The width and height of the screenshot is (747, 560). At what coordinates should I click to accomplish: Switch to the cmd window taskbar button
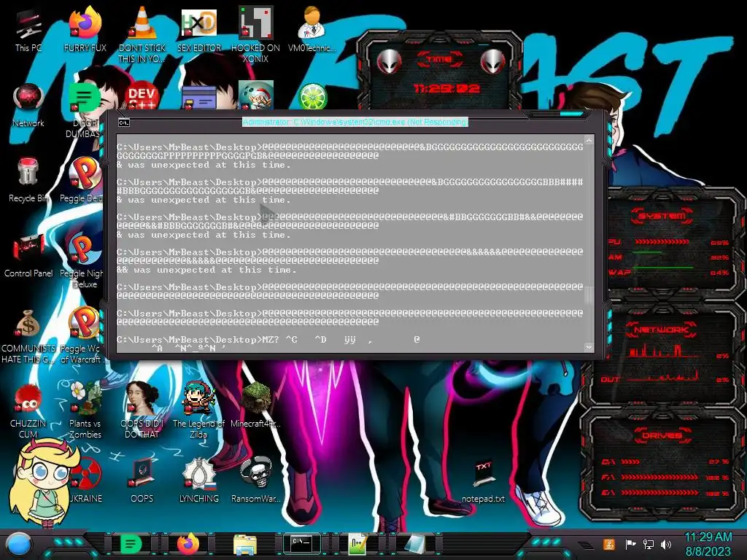[x=301, y=543]
